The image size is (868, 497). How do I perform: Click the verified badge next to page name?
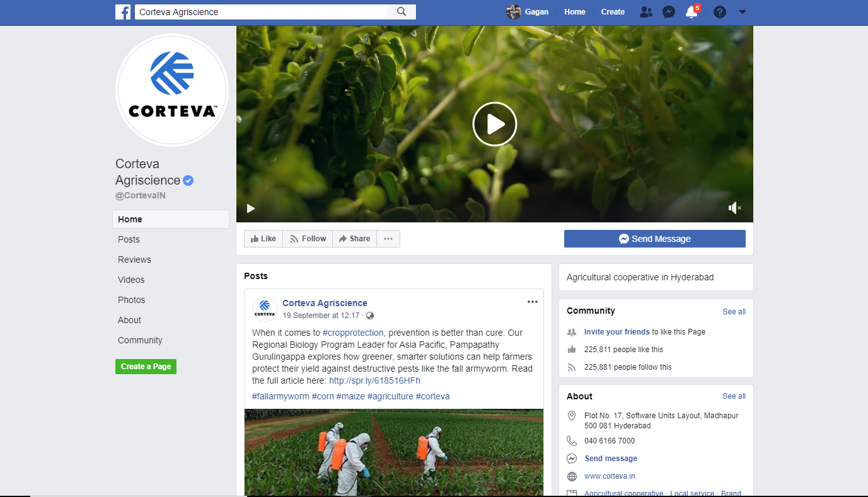tap(188, 181)
